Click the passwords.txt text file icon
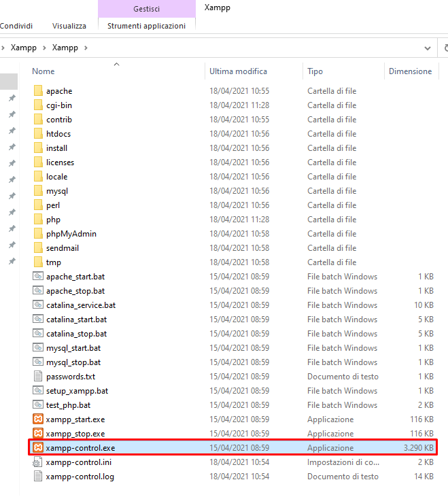The height and width of the screenshot is (499, 448). [x=38, y=376]
